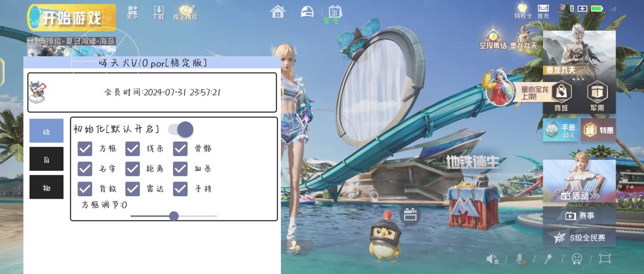Click the 开始游戏 start game button
644x274 pixels.
72,18
